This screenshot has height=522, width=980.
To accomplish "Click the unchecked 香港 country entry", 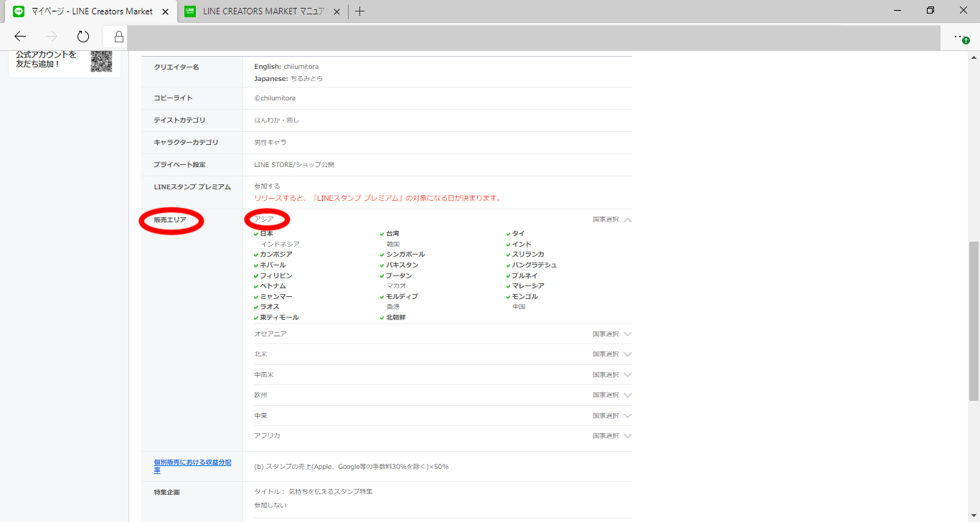I will 393,307.
